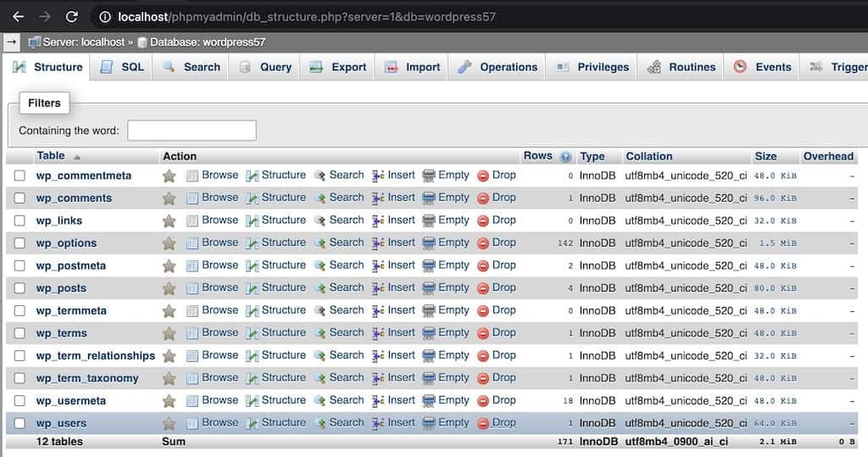The height and width of the screenshot is (457, 868).
Task: Favorite the wp_users table star
Action: coord(169,424)
